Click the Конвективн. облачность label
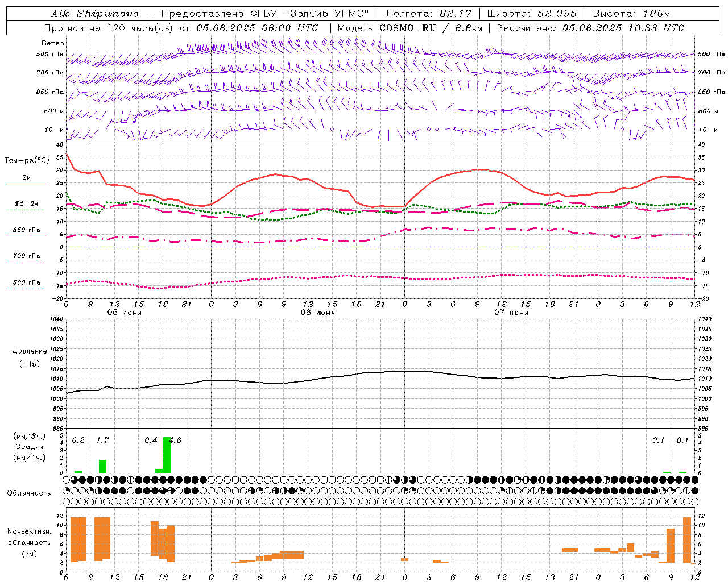Viewport: 728px width, 582px height. [29, 537]
